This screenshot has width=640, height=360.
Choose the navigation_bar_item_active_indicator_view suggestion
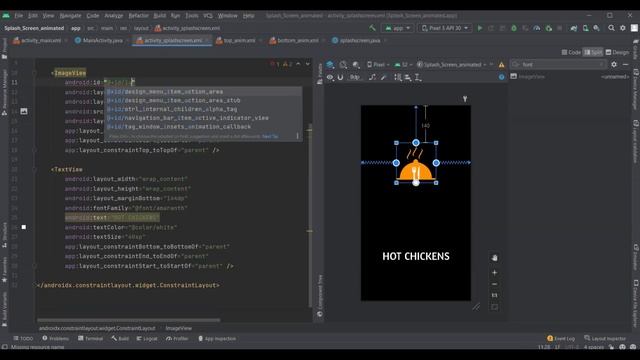[203, 118]
